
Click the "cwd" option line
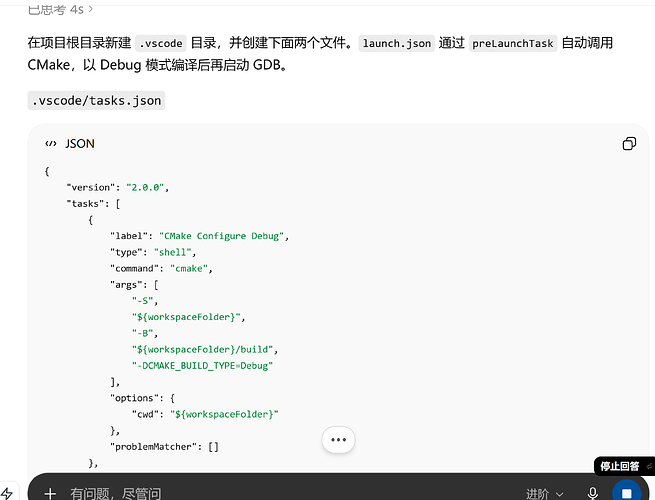[x=205, y=414]
